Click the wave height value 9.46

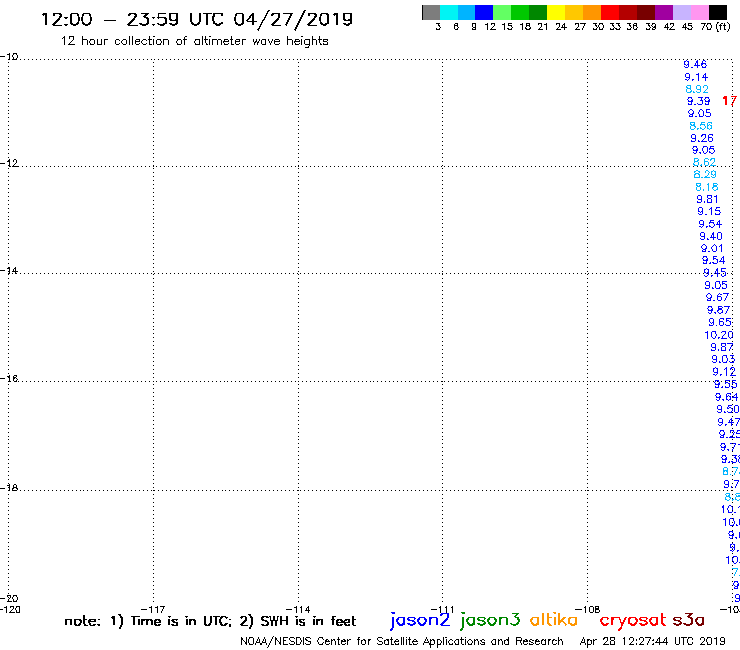[x=695, y=64]
